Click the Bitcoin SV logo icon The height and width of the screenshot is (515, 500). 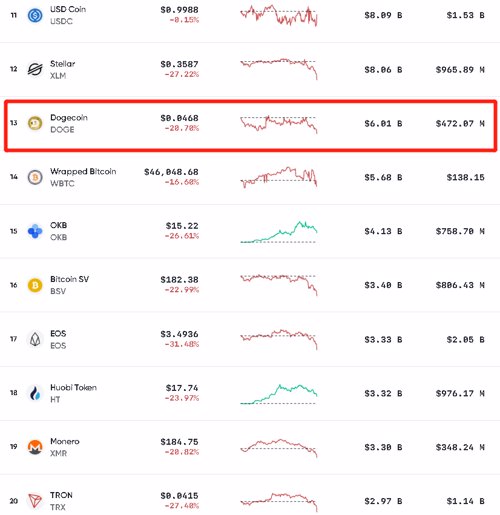click(x=35, y=285)
